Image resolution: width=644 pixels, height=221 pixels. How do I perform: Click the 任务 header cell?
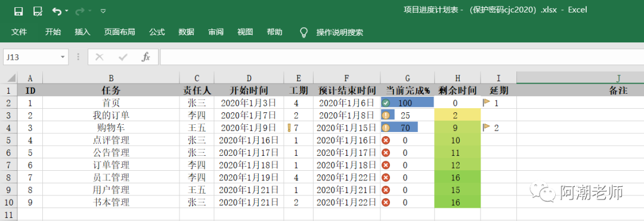pos(111,91)
